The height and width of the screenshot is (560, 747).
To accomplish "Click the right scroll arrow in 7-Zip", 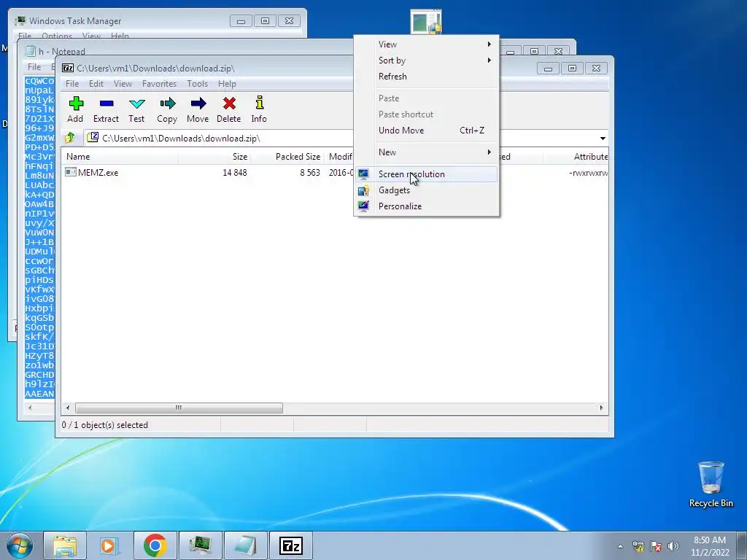I will pos(601,408).
